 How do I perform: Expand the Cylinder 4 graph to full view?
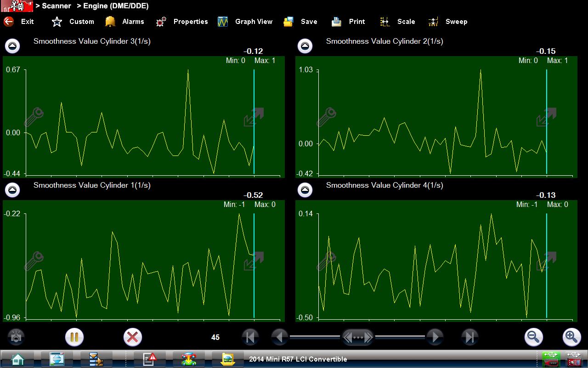(x=546, y=261)
